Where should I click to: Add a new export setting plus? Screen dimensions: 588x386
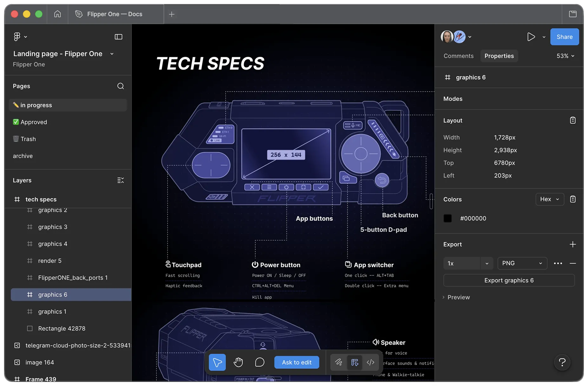tap(573, 244)
